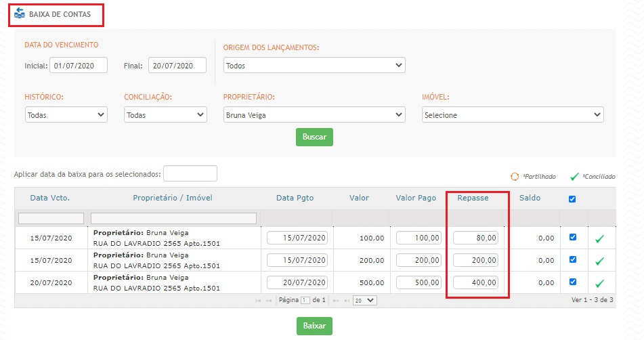Viewport: 644px width, 340px height.
Task: Click the orange Partilhado legend icon
Action: [515, 177]
